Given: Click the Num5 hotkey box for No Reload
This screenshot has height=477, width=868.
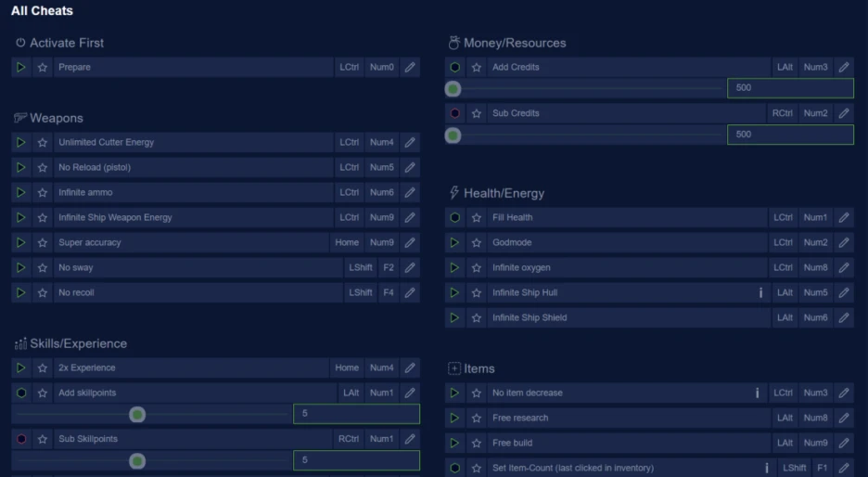Looking at the screenshot, I should pos(381,167).
